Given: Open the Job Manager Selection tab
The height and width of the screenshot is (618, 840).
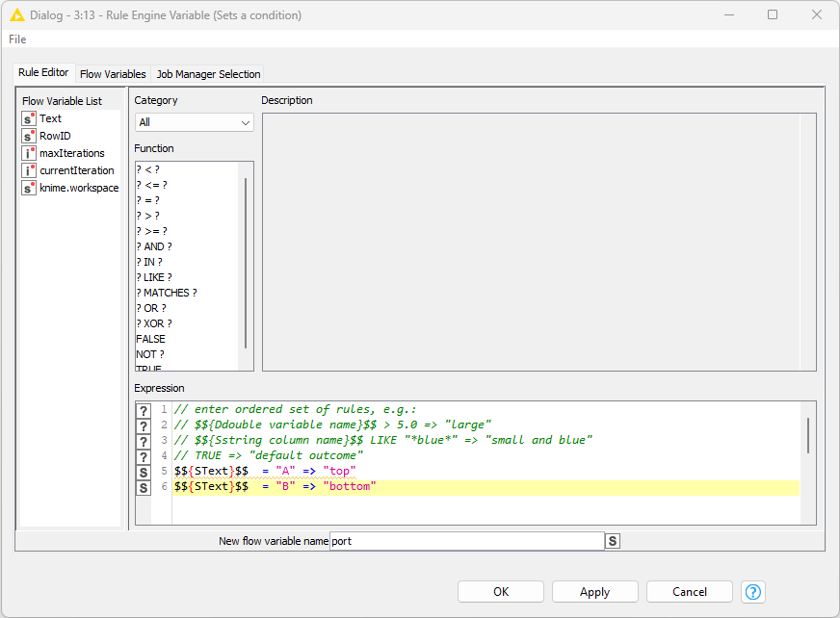Looking at the screenshot, I should point(208,74).
